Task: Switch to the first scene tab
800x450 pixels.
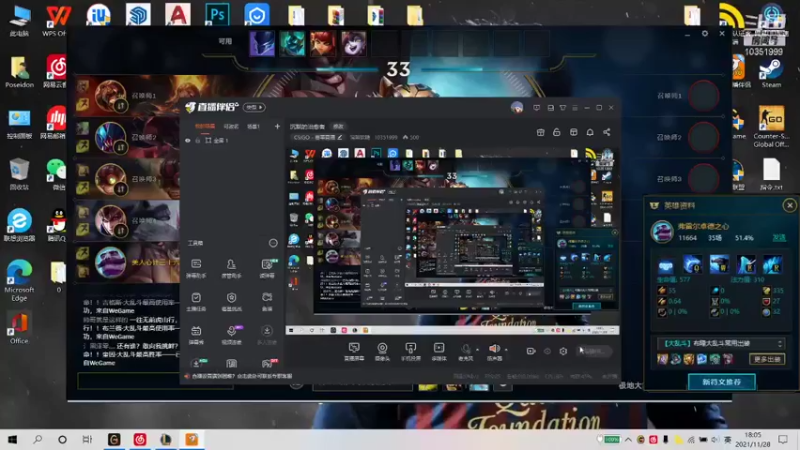Action: click(x=205, y=126)
